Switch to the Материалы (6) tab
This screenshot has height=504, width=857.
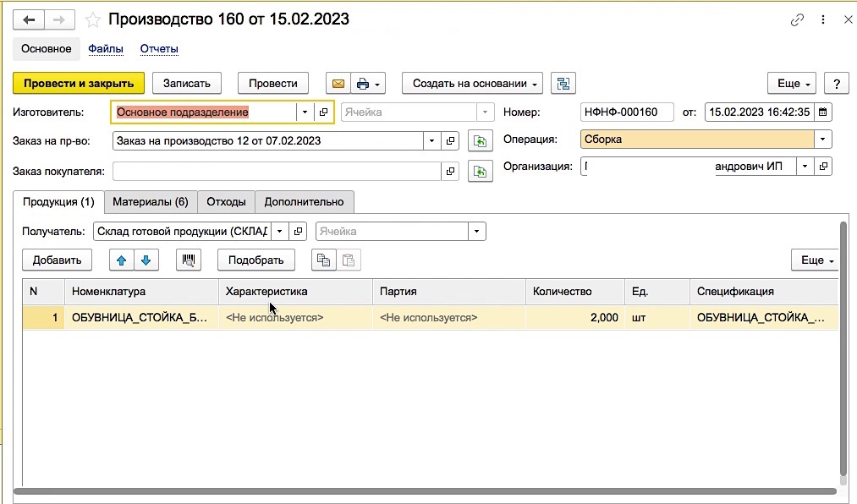coord(151,202)
